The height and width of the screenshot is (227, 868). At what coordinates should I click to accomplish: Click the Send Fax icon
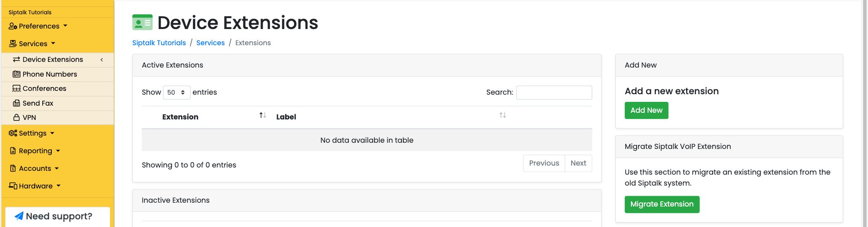(x=17, y=103)
